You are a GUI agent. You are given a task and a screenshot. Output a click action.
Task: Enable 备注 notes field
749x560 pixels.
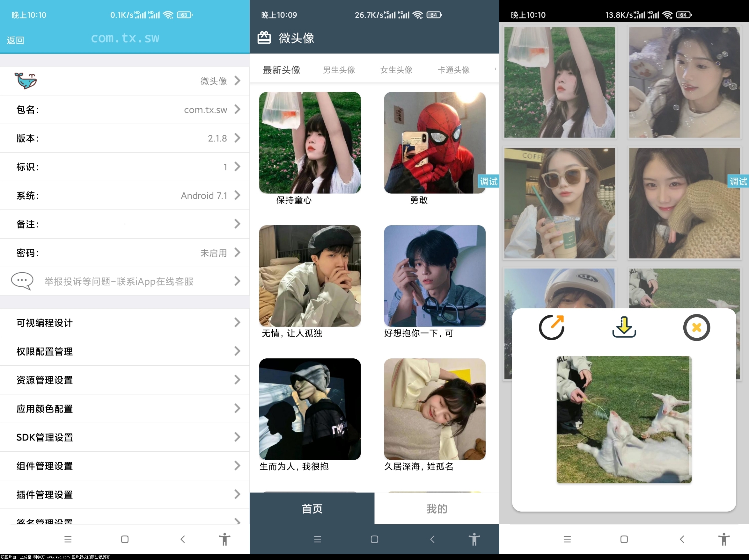(125, 224)
